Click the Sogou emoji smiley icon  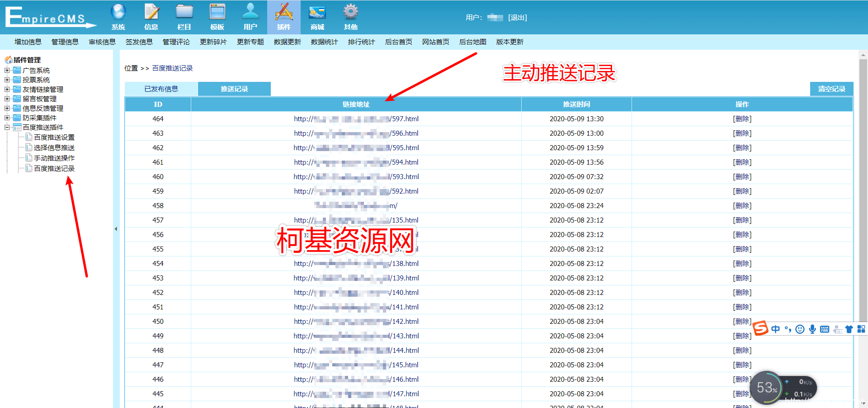(800, 329)
